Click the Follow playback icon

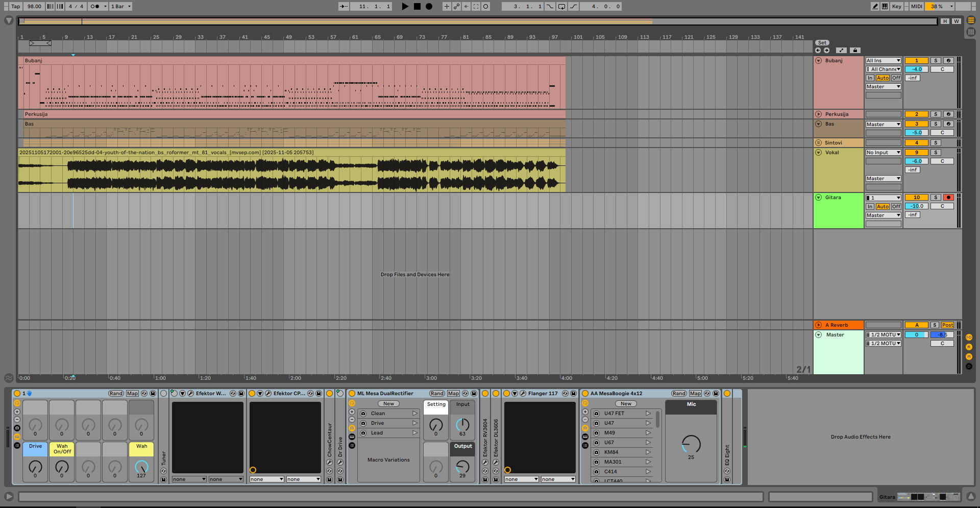(344, 7)
